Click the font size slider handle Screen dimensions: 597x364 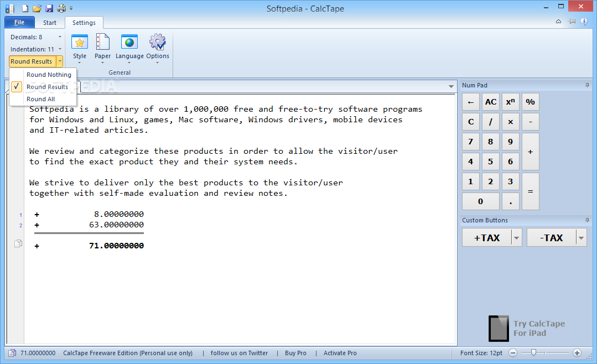coord(533,353)
